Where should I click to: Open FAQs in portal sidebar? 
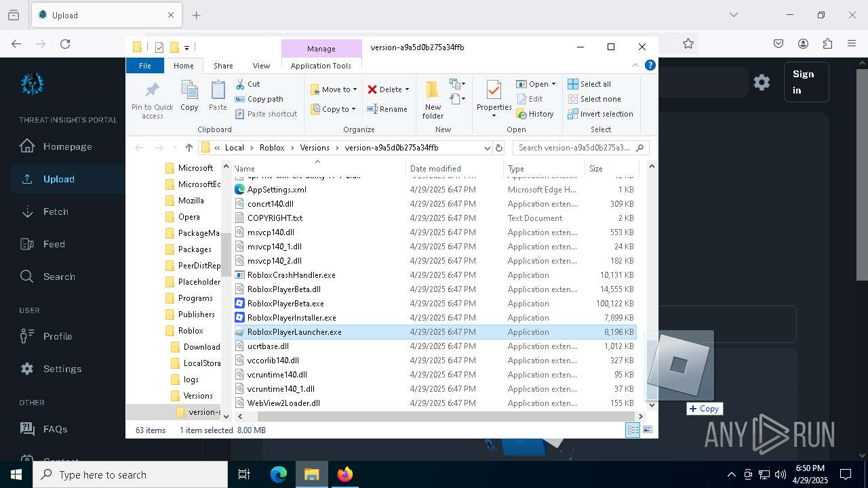45,429
